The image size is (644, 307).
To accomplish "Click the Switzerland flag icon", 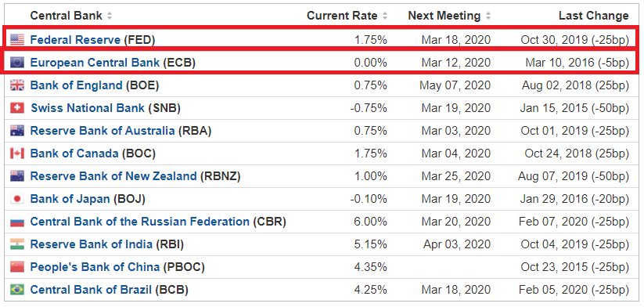I will (x=17, y=108).
